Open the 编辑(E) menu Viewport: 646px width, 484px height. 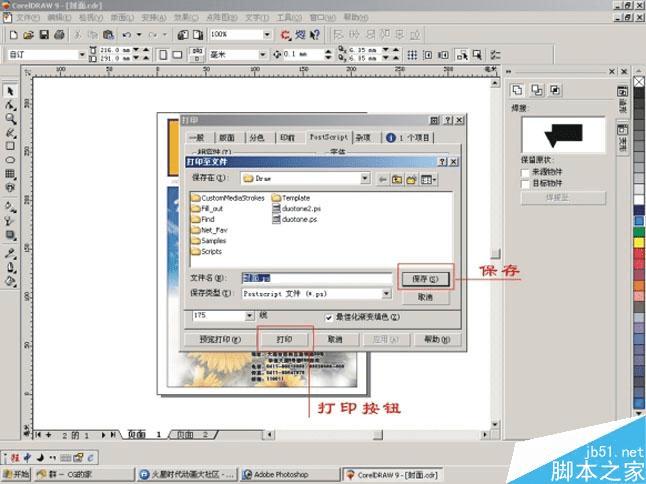59,17
